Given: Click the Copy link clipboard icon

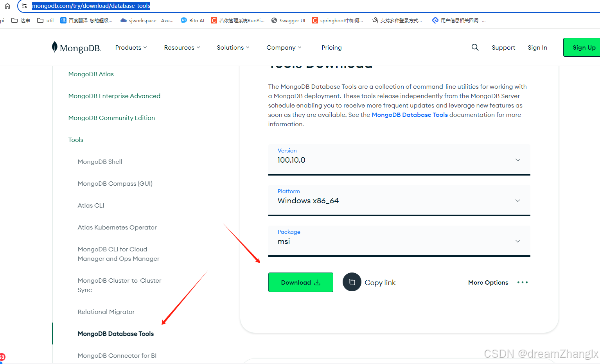Looking at the screenshot, I should pyautogui.click(x=352, y=282).
